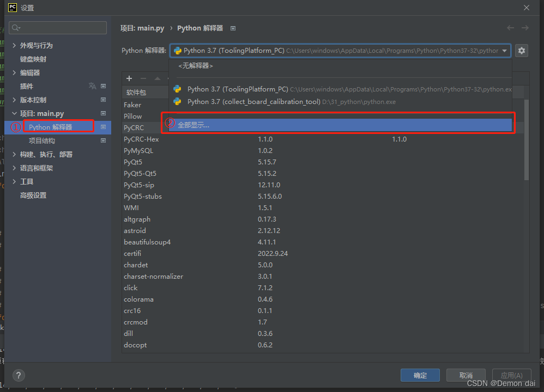Click the remove package minus icon
544x392 pixels.
(143, 78)
